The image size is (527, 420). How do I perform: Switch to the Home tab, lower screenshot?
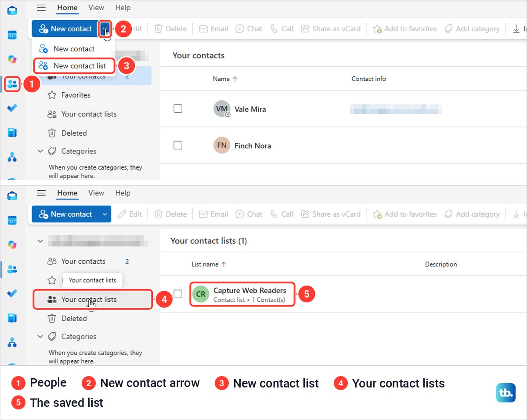point(67,193)
